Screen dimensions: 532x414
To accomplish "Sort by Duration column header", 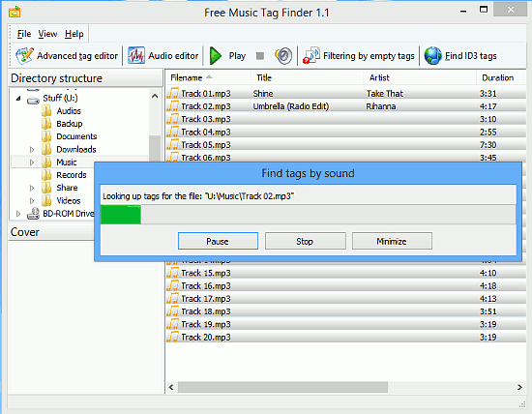I will click(501, 77).
